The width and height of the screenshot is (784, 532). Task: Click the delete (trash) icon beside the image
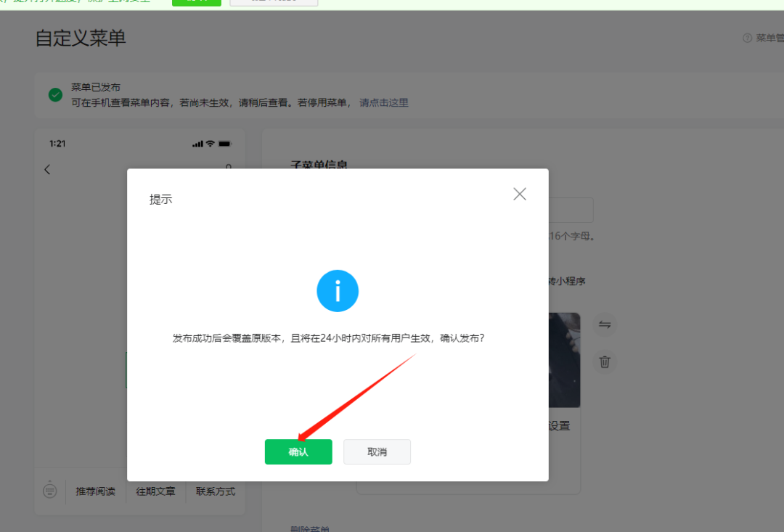(x=605, y=361)
